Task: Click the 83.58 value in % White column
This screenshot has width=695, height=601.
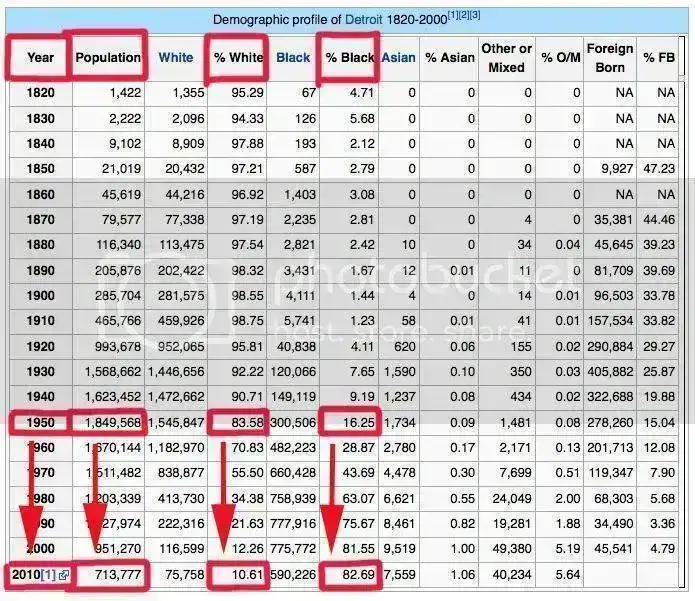Action: (240, 423)
